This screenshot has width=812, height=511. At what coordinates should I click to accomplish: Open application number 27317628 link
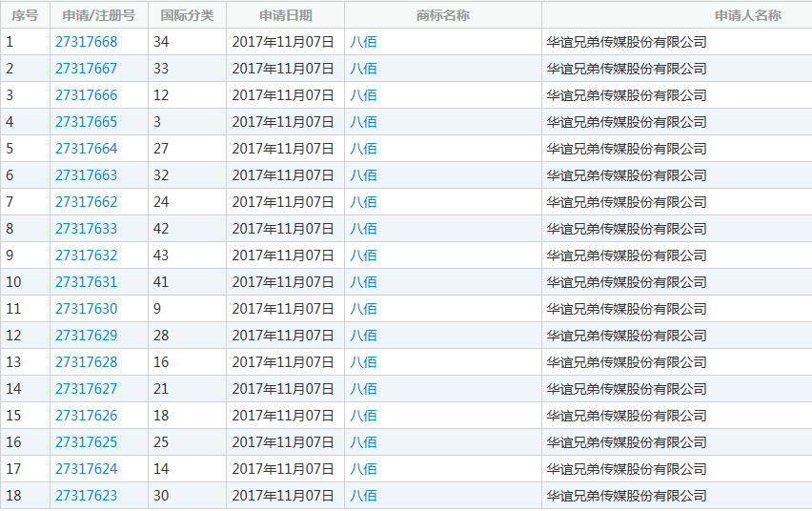tap(86, 362)
